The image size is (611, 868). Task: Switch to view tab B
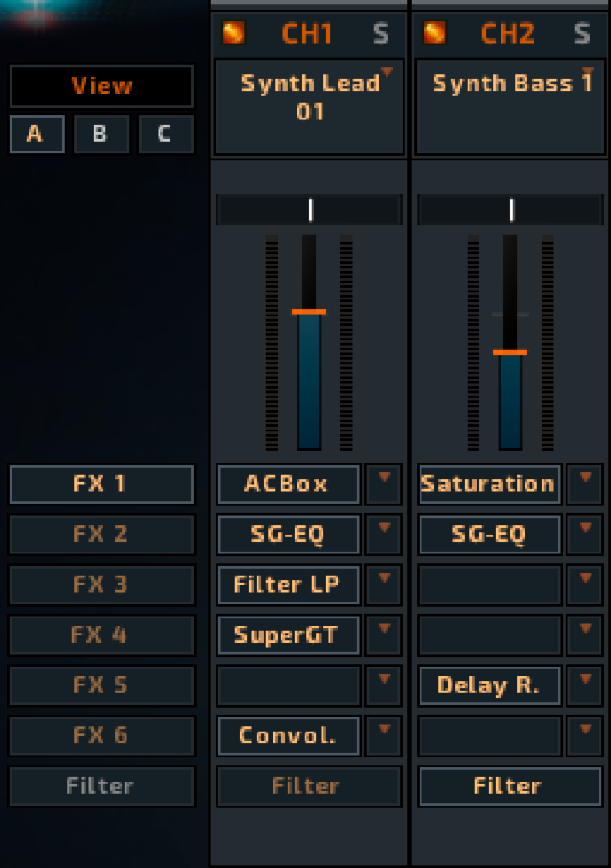[100, 134]
